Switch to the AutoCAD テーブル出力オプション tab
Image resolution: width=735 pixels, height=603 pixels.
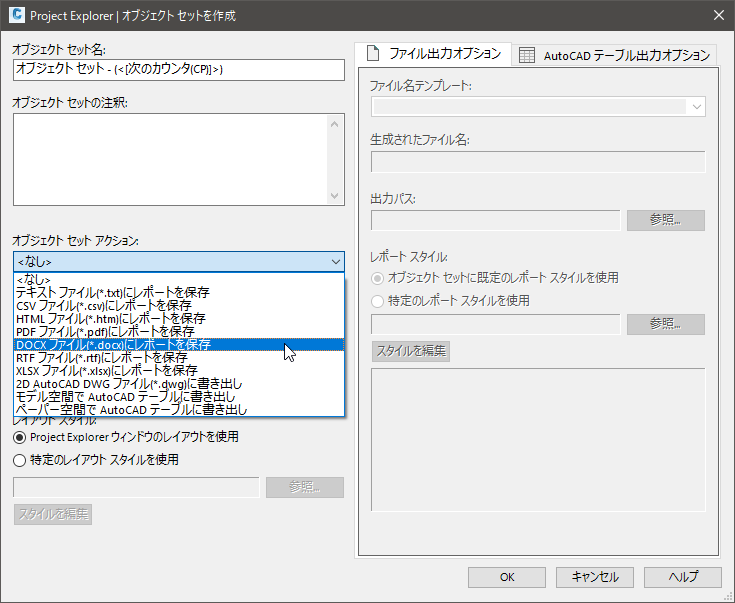tap(614, 55)
